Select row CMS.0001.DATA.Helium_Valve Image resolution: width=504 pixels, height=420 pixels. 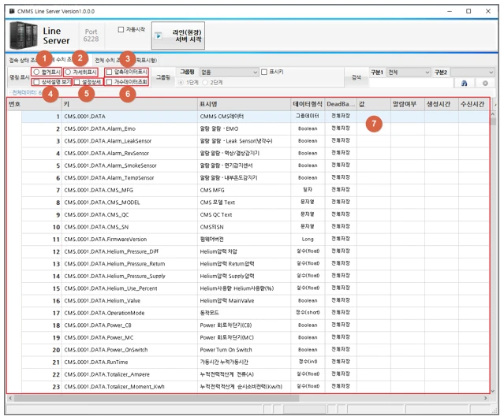[x=256, y=300]
